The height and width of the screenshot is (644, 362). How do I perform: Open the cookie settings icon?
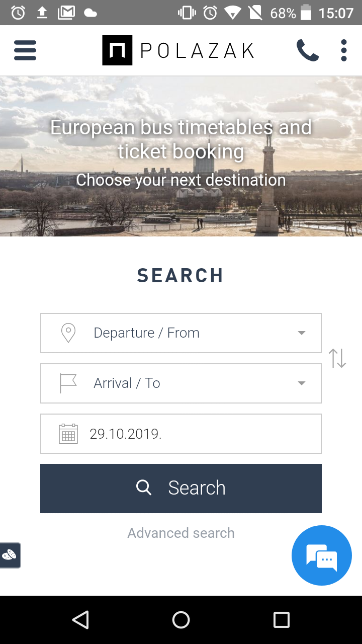tap(10, 555)
